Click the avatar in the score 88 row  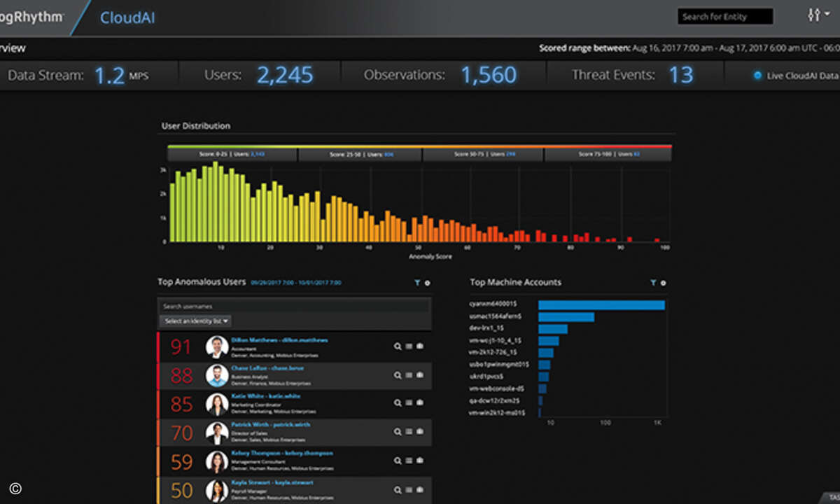(x=217, y=375)
